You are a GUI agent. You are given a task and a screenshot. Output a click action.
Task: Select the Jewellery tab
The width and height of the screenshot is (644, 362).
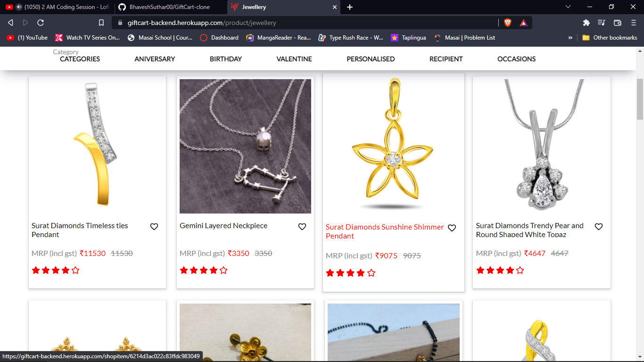pyautogui.click(x=284, y=7)
